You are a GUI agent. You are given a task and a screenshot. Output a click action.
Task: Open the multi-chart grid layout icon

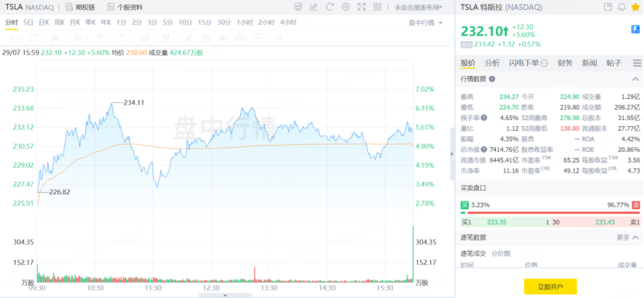[x=377, y=6]
